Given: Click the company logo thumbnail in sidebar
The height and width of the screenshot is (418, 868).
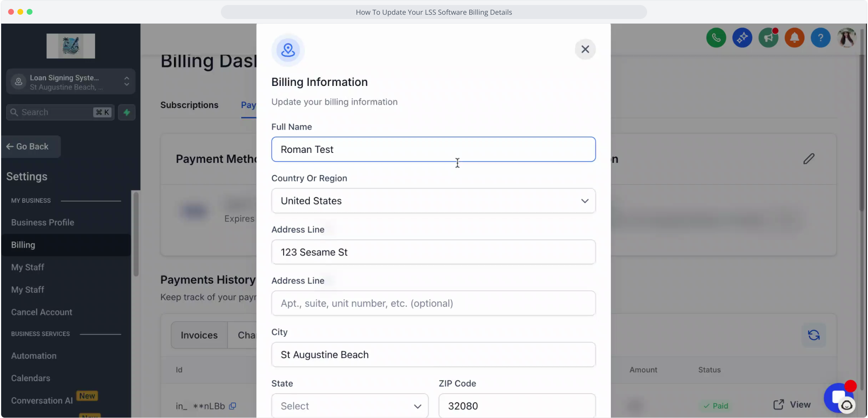Looking at the screenshot, I should [x=71, y=46].
